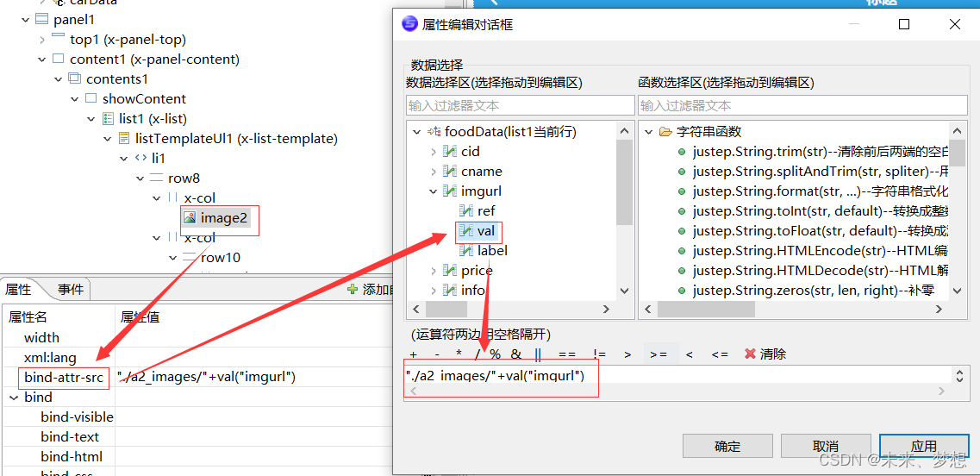Collapse row10 tree node
This screenshot has width=980, height=476.
pos(173,258)
